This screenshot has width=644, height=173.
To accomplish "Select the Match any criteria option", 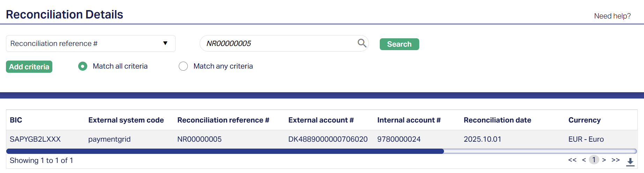I will (x=183, y=66).
